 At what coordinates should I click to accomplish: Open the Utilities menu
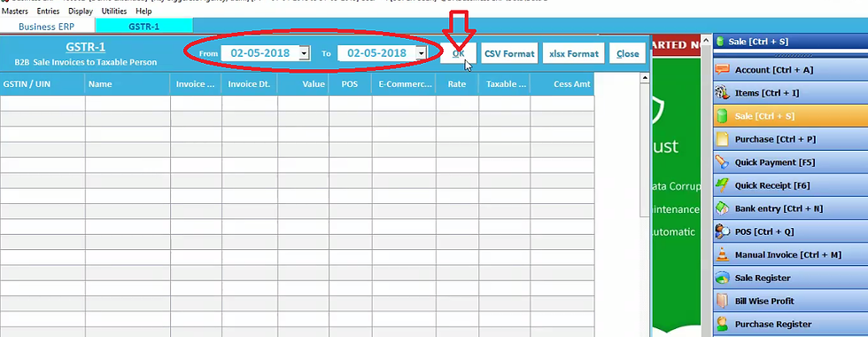point(114,11)
